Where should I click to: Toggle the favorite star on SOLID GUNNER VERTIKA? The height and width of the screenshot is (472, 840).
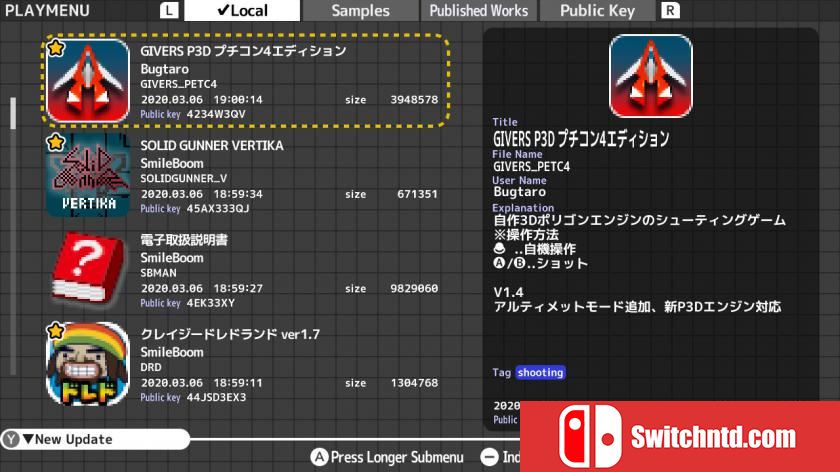tap(56, 142)
